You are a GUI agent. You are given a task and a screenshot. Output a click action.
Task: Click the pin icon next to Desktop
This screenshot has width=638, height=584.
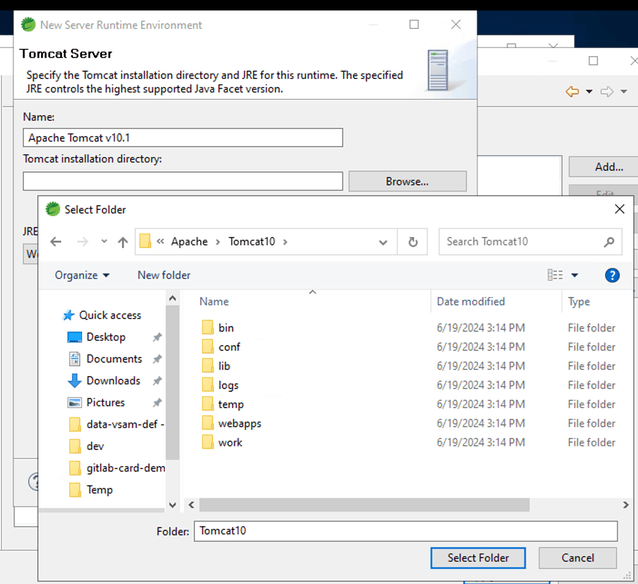point(157,337)
